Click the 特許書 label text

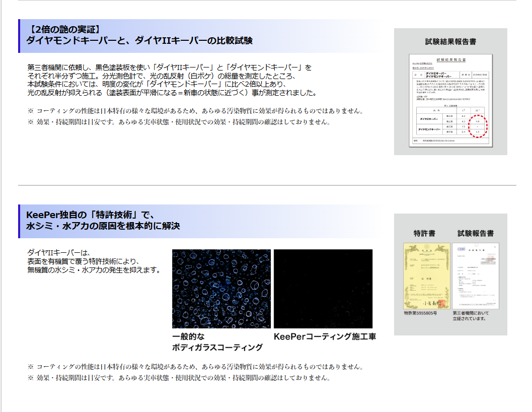tap(424, 233)
